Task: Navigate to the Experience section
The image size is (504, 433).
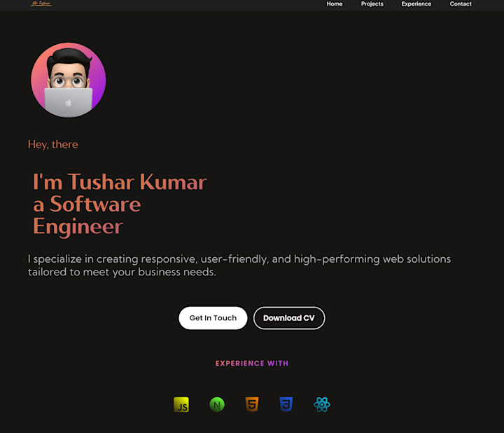Action: pos(416,4)
